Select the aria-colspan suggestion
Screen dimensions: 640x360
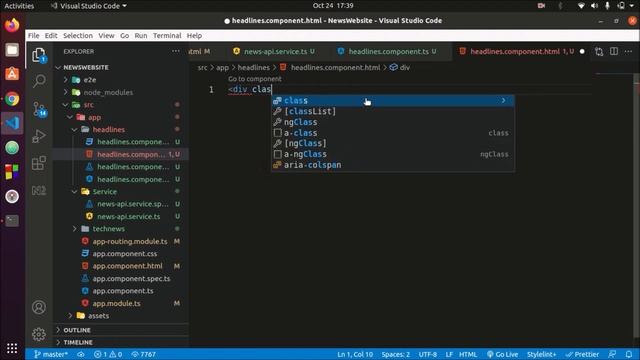393,165
